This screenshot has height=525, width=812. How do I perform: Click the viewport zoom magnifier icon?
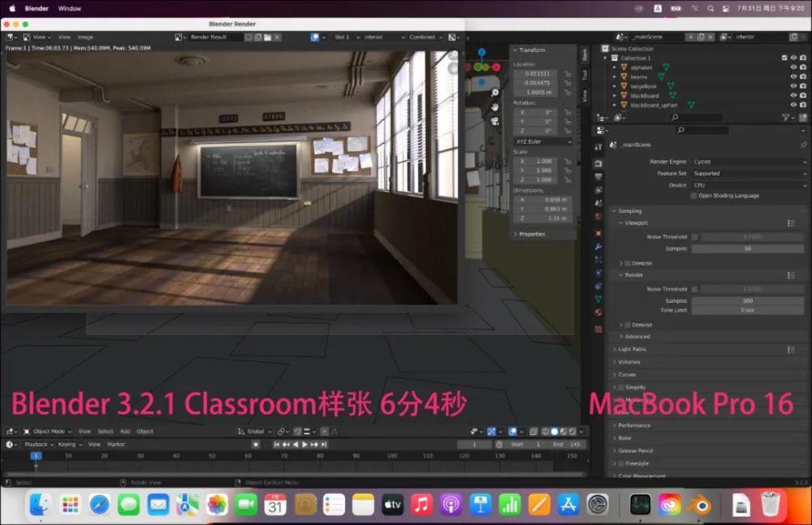click(x=495, y=93)
